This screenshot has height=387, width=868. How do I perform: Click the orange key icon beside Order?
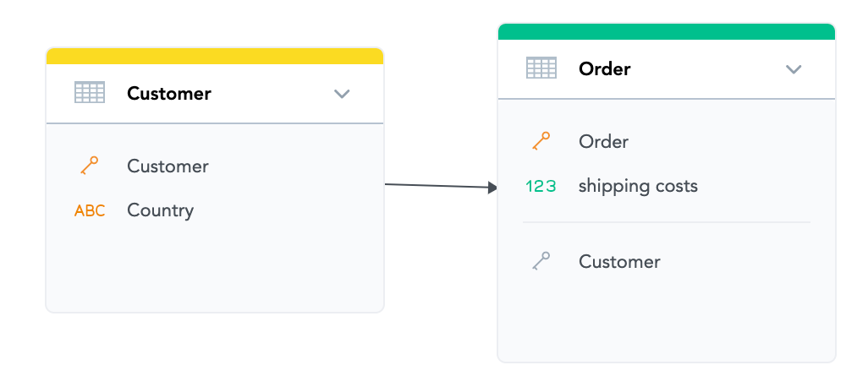tap(541, 141)
